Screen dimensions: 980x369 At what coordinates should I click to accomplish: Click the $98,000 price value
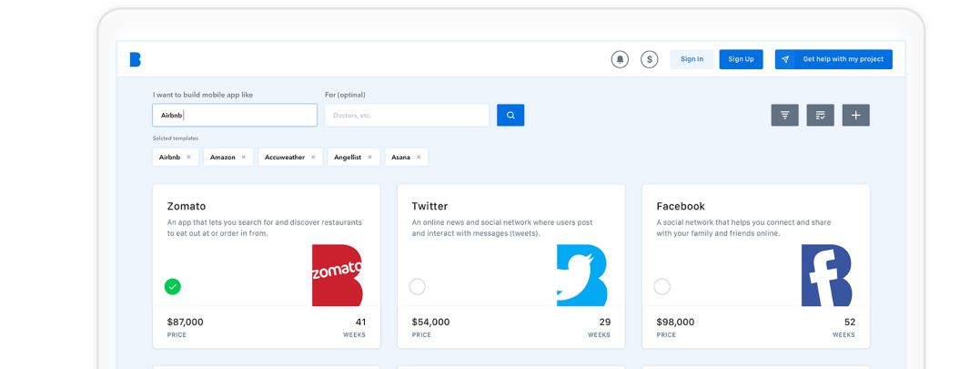coord(675,323)
